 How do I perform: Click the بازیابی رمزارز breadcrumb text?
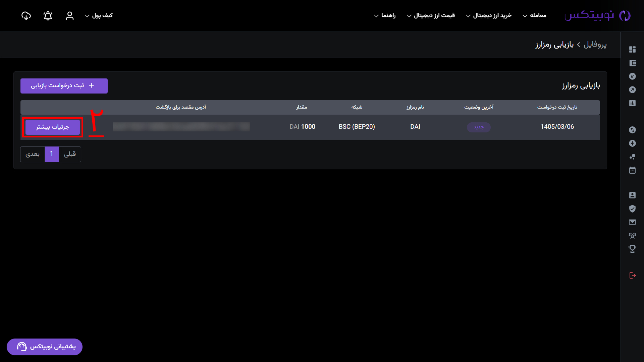554,45
